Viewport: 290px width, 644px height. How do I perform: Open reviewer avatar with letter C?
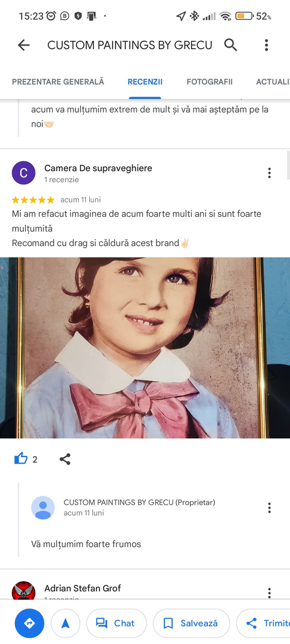24,173
